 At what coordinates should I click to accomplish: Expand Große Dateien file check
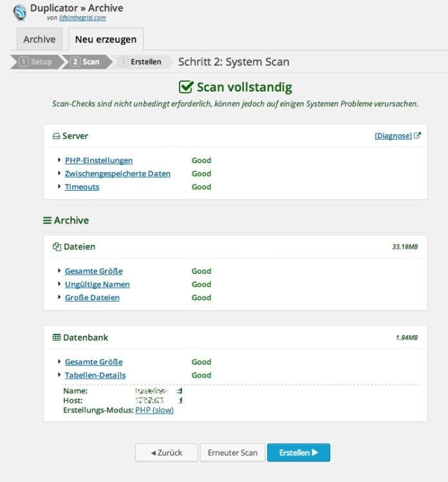pyautogui.click(x=92, y=298)
